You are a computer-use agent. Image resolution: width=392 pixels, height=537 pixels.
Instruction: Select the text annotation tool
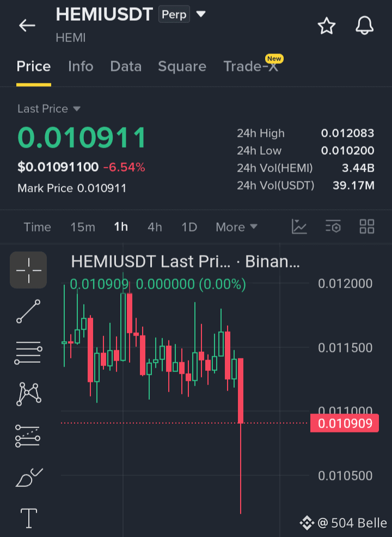click(x=29, y=518)
